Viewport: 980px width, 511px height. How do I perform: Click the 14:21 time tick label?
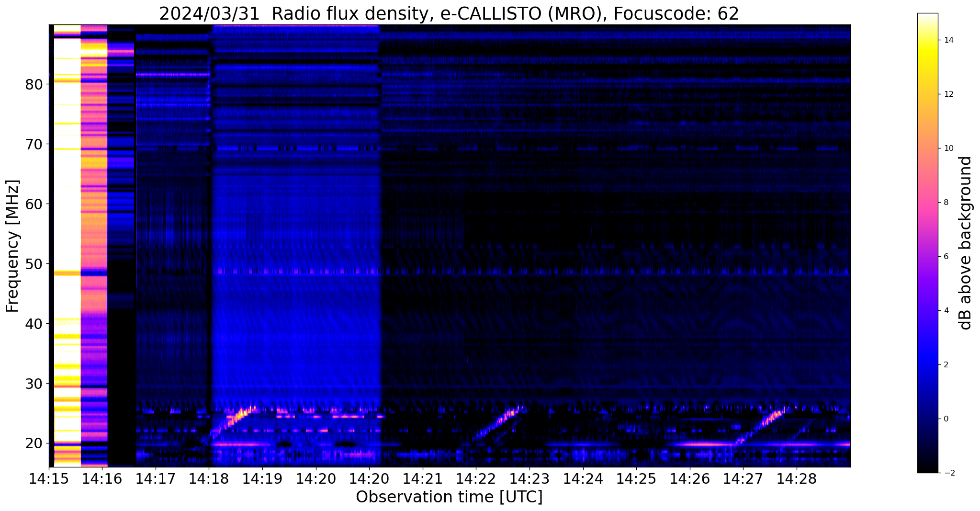pyautogui.click(x=423, y=479)
